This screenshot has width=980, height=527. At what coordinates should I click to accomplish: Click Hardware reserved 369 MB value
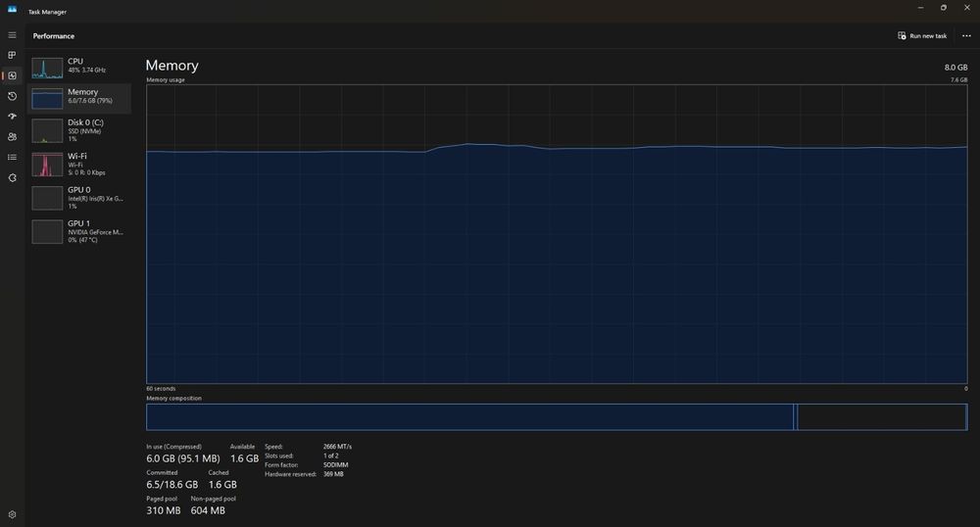tap(333, 474)
